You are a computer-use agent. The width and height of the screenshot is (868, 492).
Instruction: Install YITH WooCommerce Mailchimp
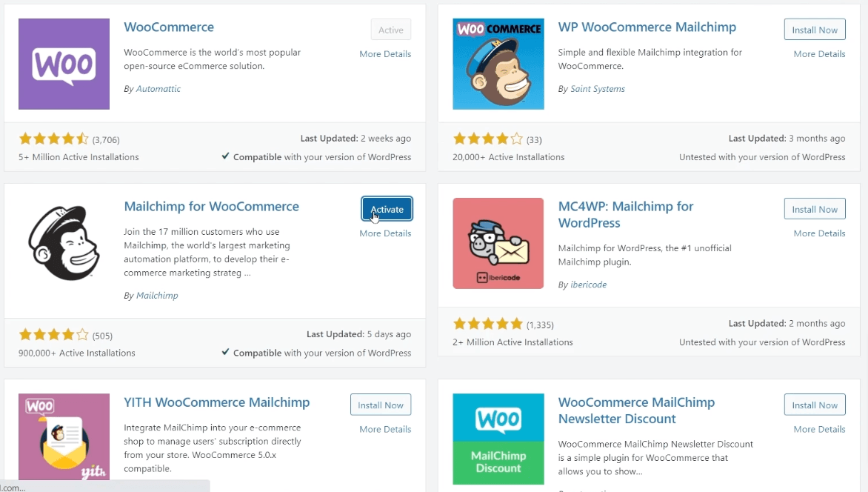coord(380,405)
